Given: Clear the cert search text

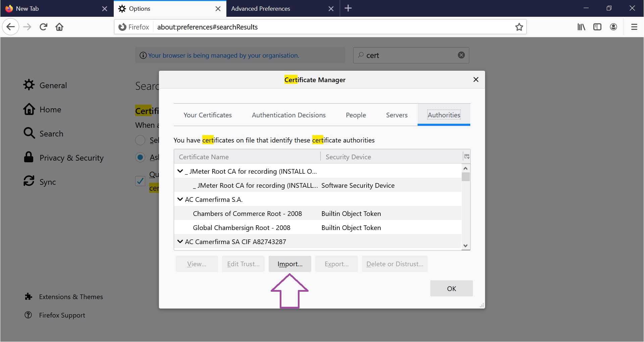Looking at the screenshot, I should [x=461, y=55].
